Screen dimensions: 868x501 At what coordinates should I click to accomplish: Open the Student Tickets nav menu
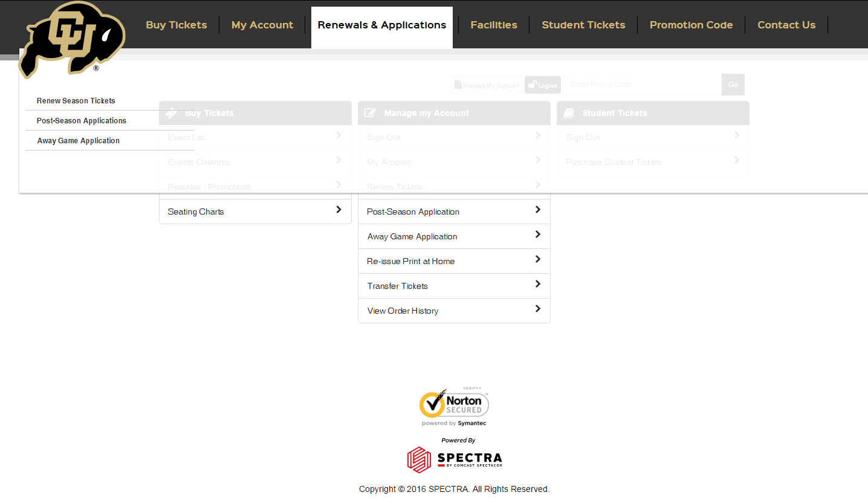tap(583, 25)
